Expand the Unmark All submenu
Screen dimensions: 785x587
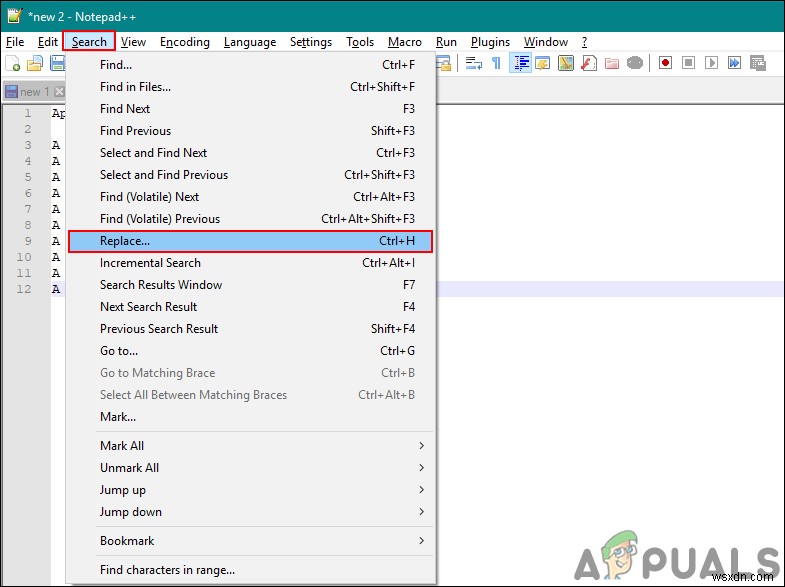(x=250, y=468)
